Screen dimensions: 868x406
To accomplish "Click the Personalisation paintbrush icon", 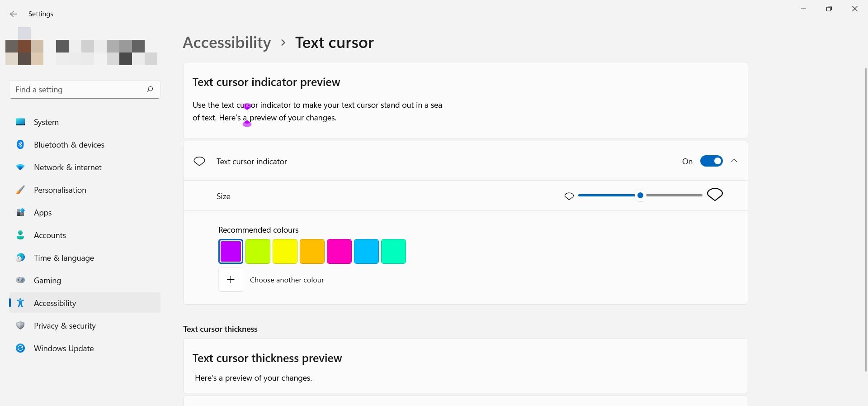I will [20, 190].
